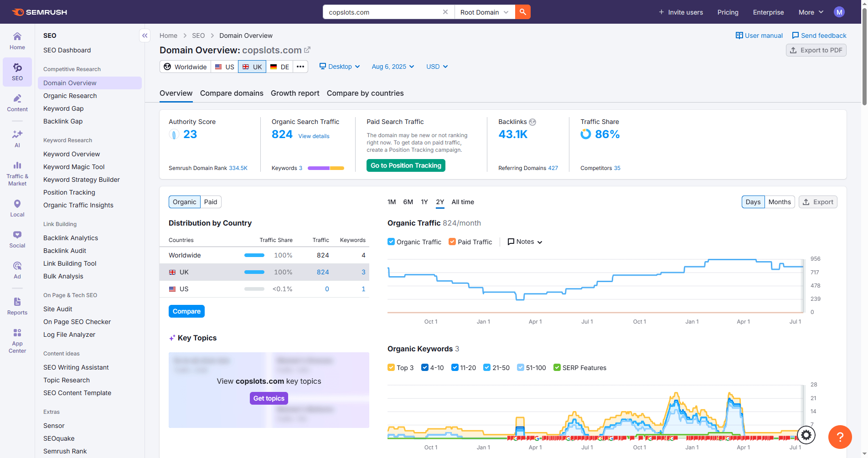Toggle the Organic Traffic checkbox
Image resolution: width=868 pixels, height=458 pixels.
(391, 242)
